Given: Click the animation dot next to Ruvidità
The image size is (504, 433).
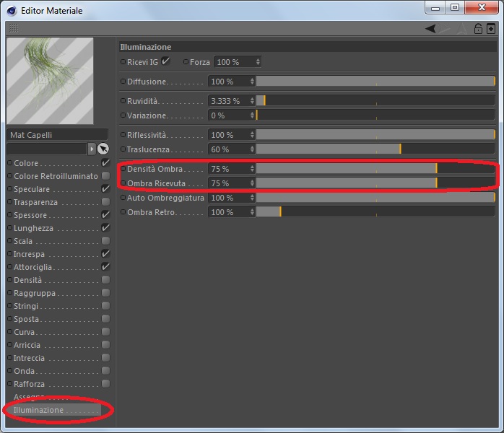Looking at the screenshot, I should point(123,101).
